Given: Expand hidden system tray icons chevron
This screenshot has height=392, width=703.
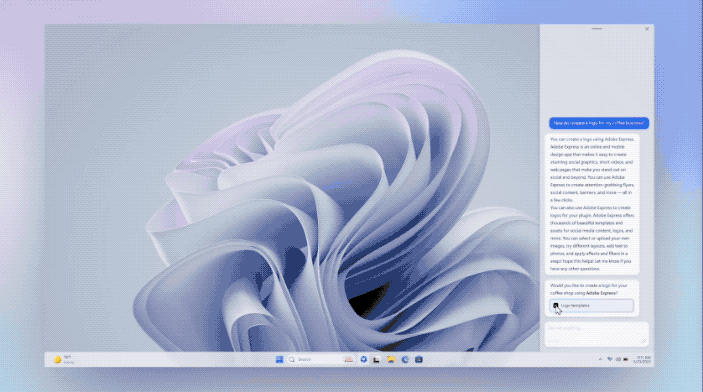Looking at the screenshot, I should click(600, 359).
